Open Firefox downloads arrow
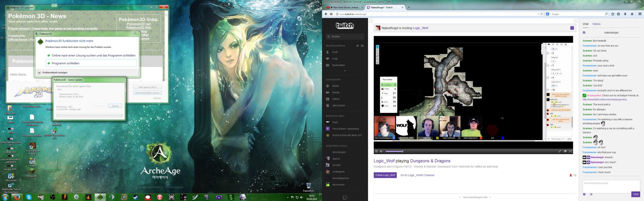644x201 pixels. tap(625, 14)
